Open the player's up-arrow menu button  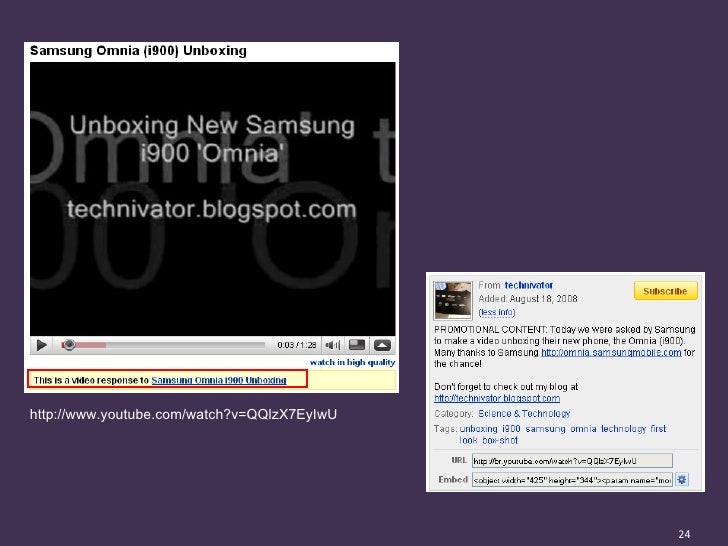(x=382, y=345)
